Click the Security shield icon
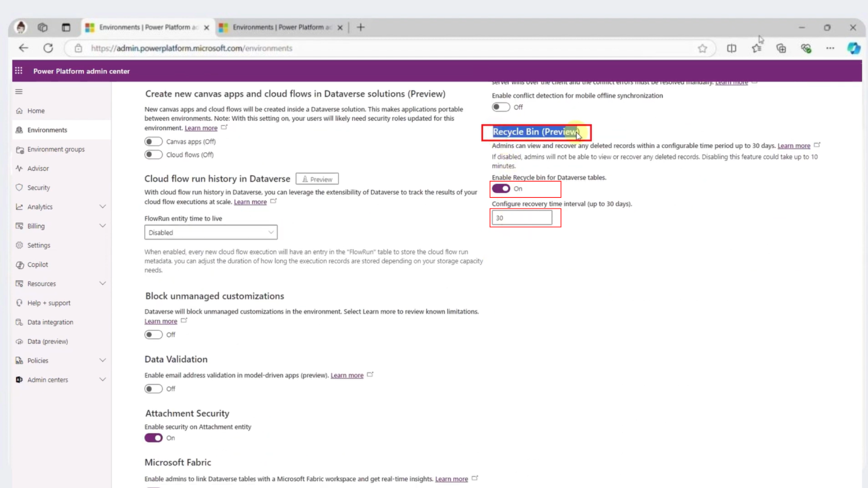 (x=19, y=188)
